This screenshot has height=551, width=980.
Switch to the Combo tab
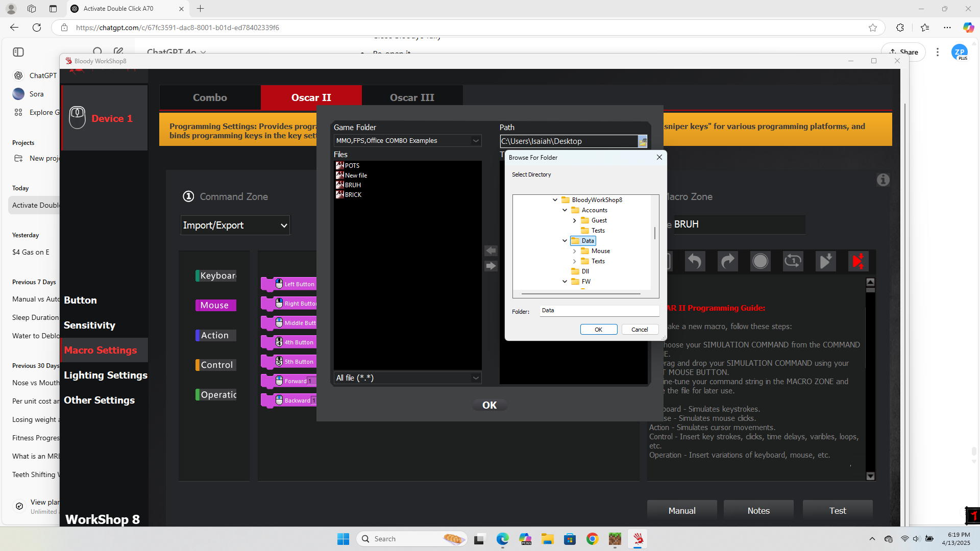tap(210, 97)
